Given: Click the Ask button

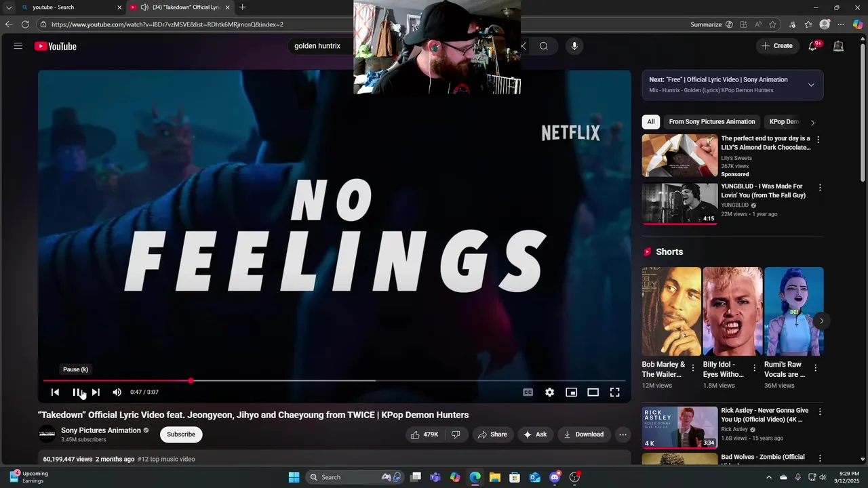Looking at the screenshot, I should pyautogui.click(x=535, y=434).
